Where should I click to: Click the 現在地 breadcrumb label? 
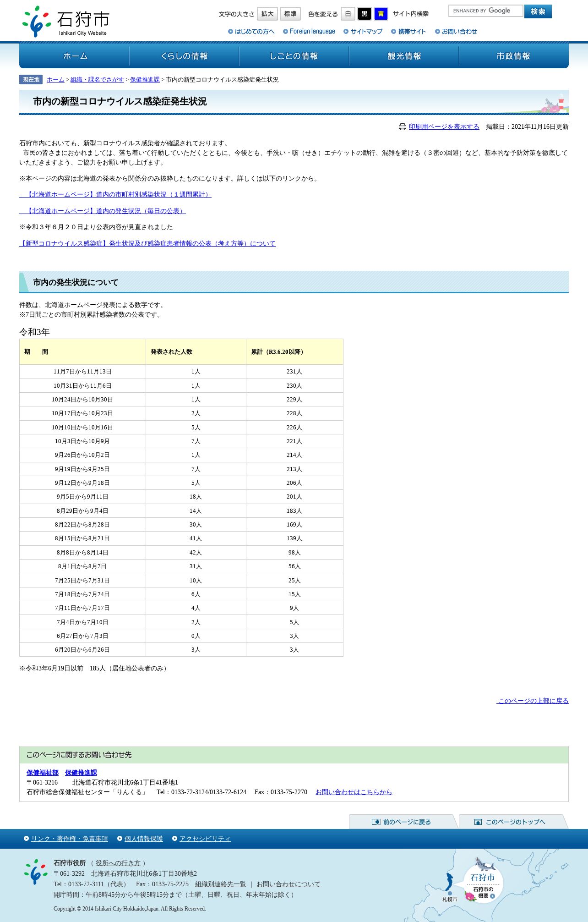tap(31, 80)
